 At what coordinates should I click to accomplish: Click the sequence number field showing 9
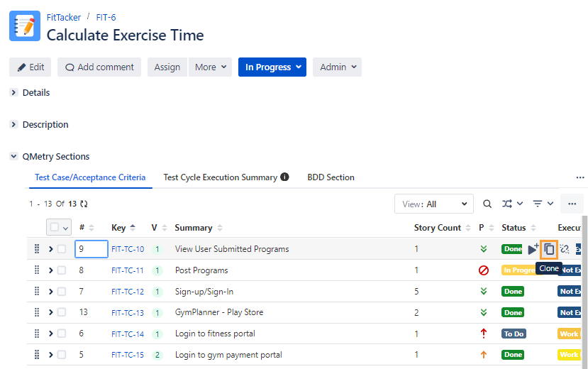click(91, 249)
